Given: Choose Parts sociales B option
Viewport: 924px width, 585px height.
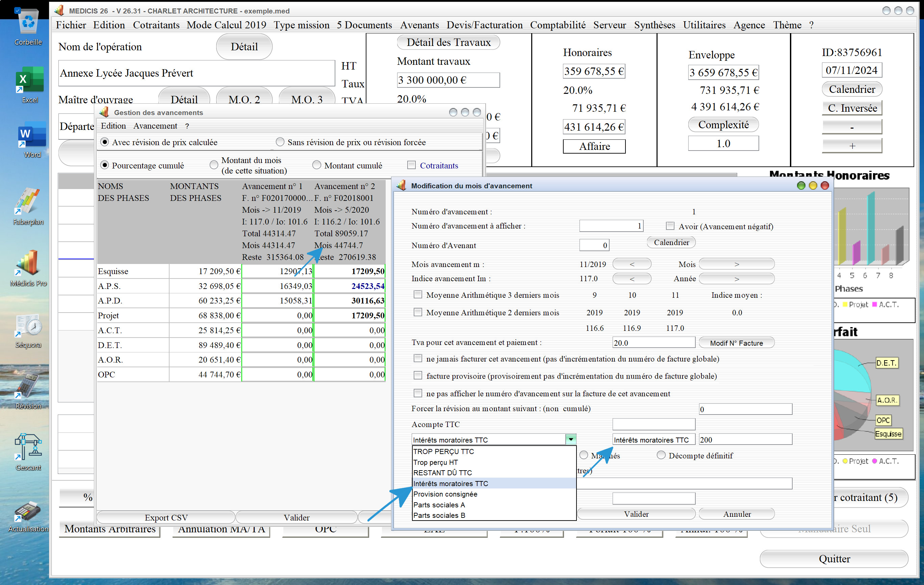Looking at the screenshot, I should click(494, 515).
